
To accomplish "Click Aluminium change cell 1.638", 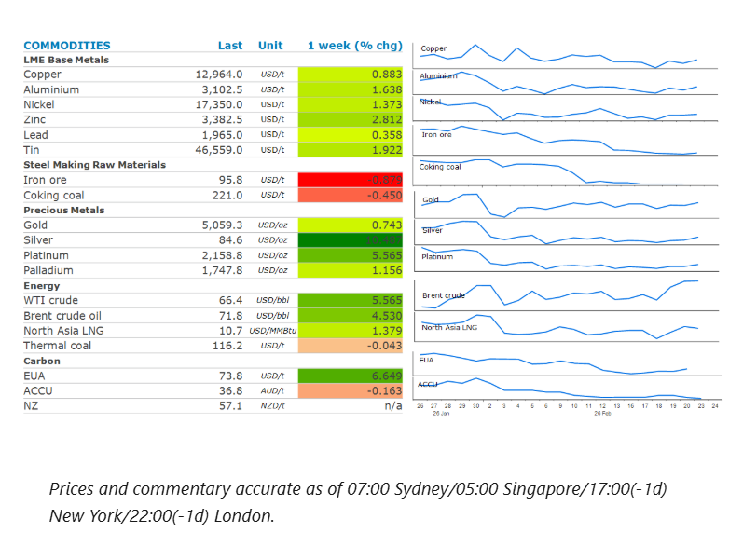I will [x=351, y=89].
